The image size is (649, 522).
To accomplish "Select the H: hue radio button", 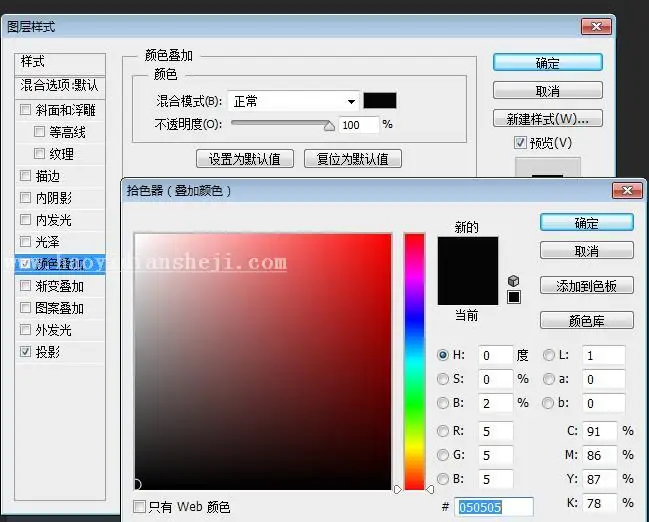I will pos(442,355).
